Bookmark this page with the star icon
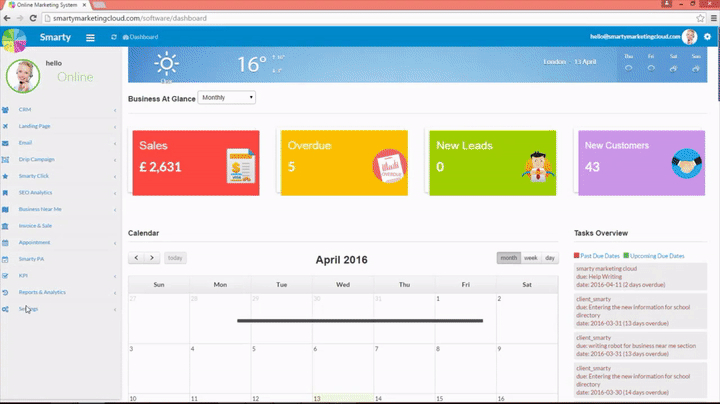The width and height of the screenshot is (720, 404). click(x=697, y=18)
